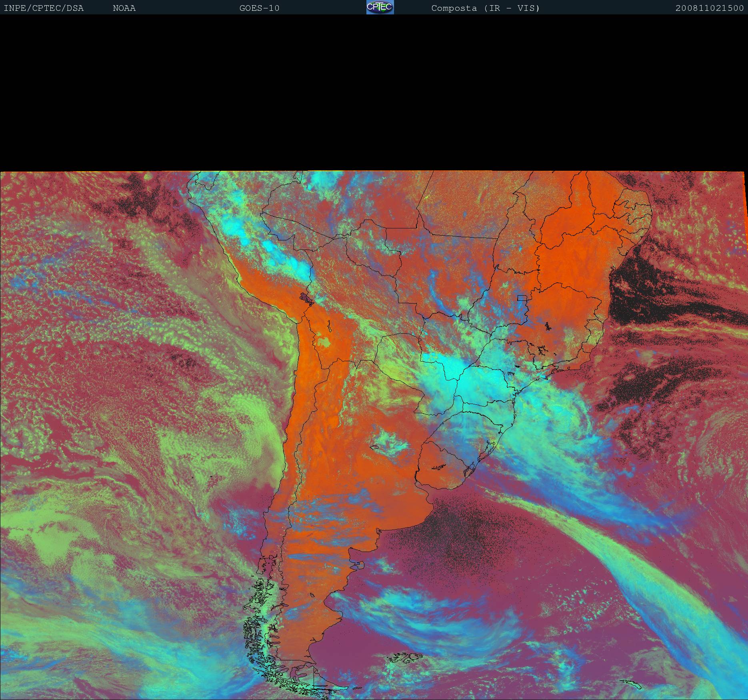Click the green Salar de Uyuni patch in Bolivia
The height and width of the screenshot is (700, 748).
click(324, 342)
